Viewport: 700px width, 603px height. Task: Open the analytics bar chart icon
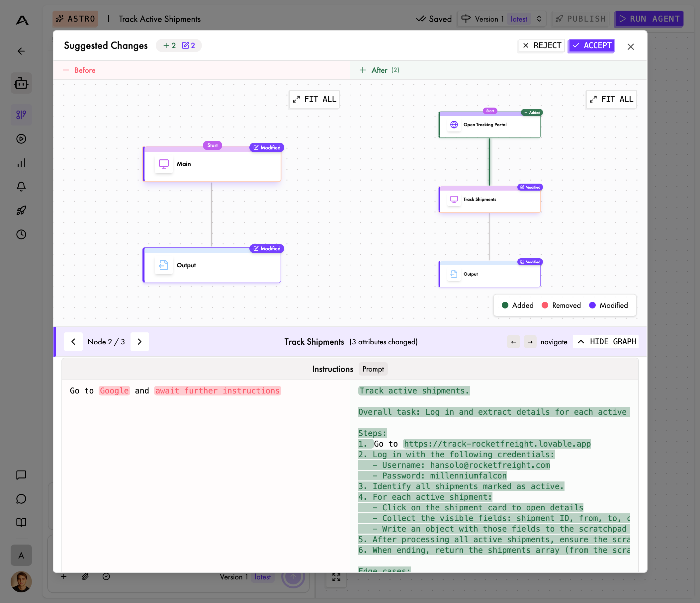tap(21, 163)
